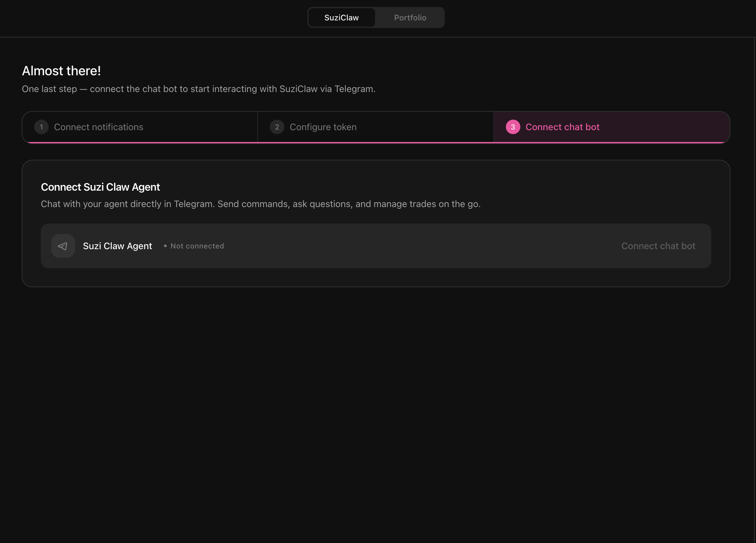Go to Configure token step
The height and width of the screenshot is (543, 756).
click(323, 127)
